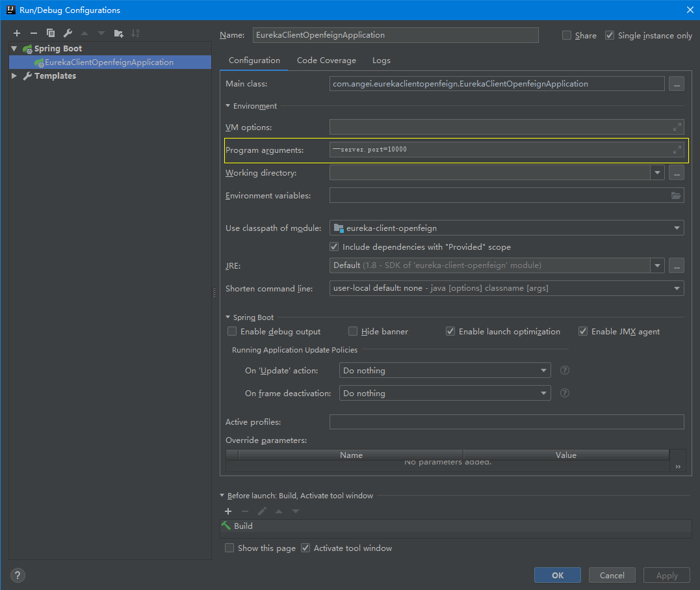Click the Active profiles input field
Screen dimensions: 700x590
point(506,422)
